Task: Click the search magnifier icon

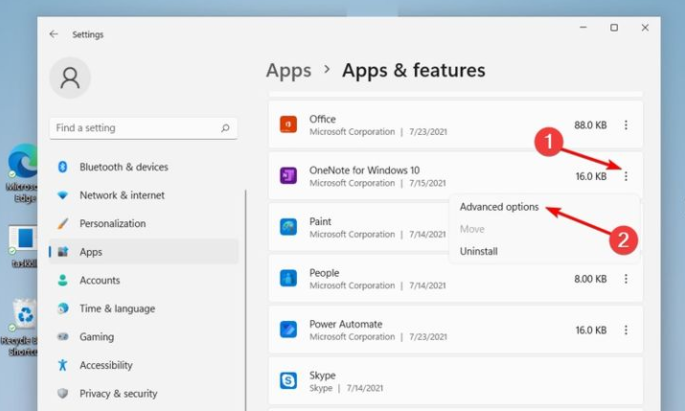Action: (226, 128)
